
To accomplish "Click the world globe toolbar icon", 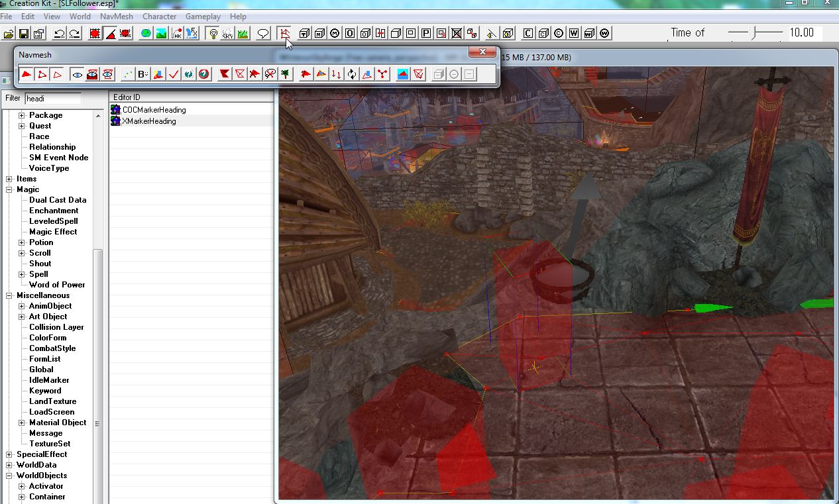I will (x=146, y=33).
